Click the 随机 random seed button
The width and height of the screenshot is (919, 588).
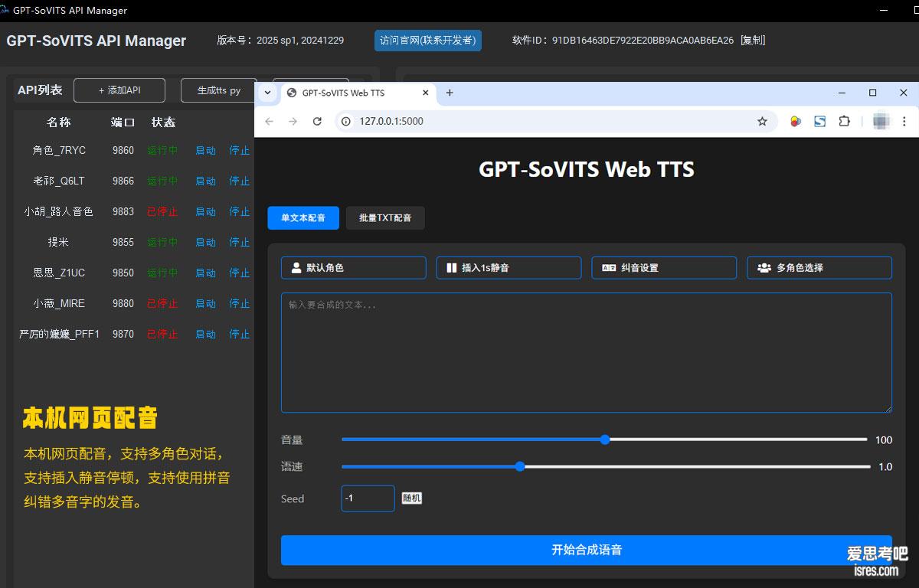click(x=412, y=498)
